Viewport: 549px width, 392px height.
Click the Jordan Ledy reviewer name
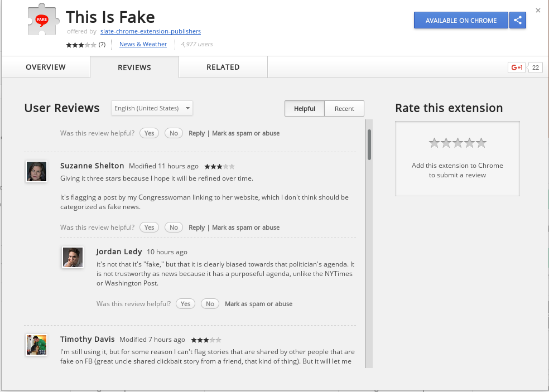[x=119, y=251]
